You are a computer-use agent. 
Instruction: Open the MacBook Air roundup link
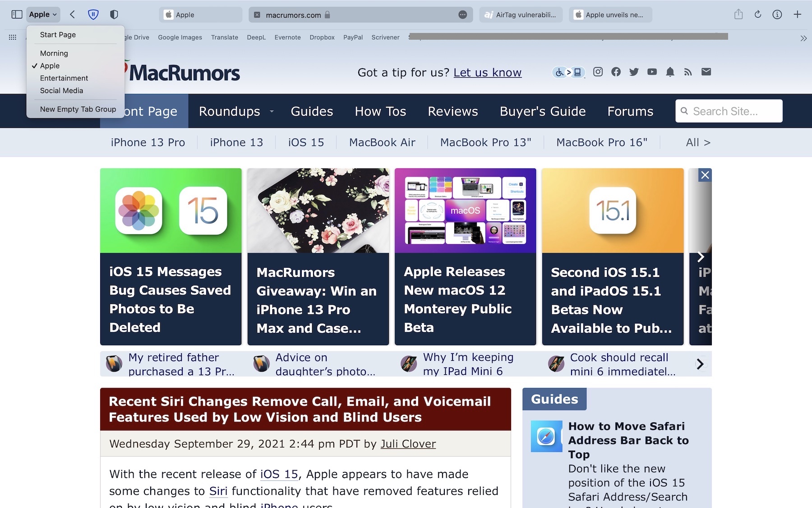click(382, 143)
